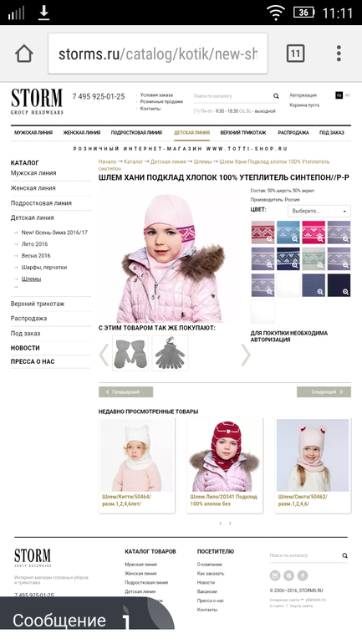
Task: Show next related products with right arrow
Action: click(x=246, y=354)
